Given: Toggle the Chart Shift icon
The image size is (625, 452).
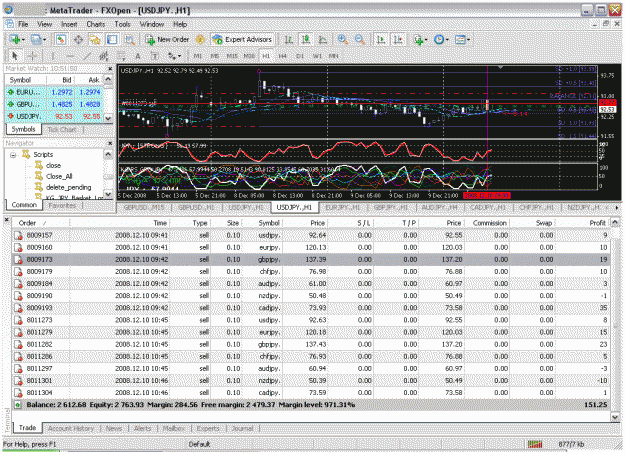Looking at the screenshot, I should coord(398,39).
